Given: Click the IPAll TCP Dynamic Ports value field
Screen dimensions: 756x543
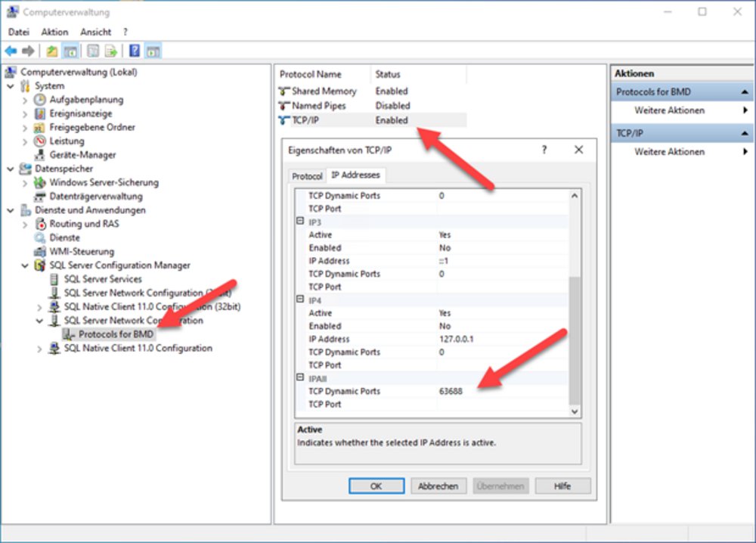Looking at the screenshot, I should click(503, 391).
